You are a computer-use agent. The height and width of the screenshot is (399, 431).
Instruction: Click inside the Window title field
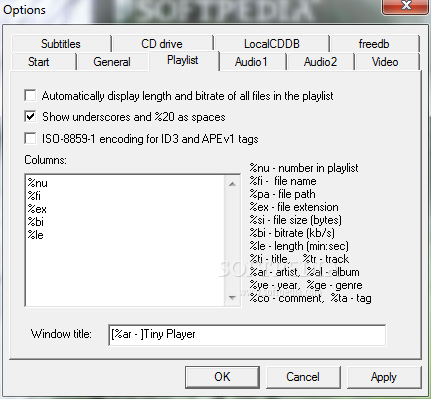click(x=247, y=334)
